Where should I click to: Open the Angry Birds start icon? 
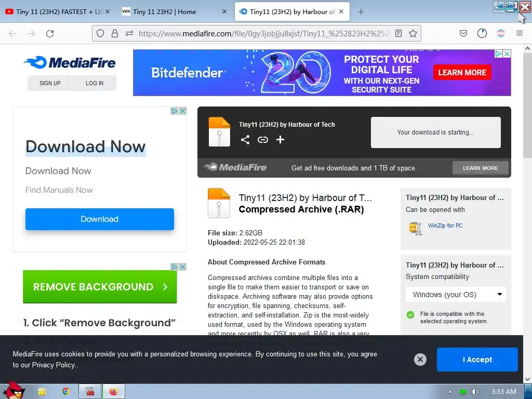point(13,391)
